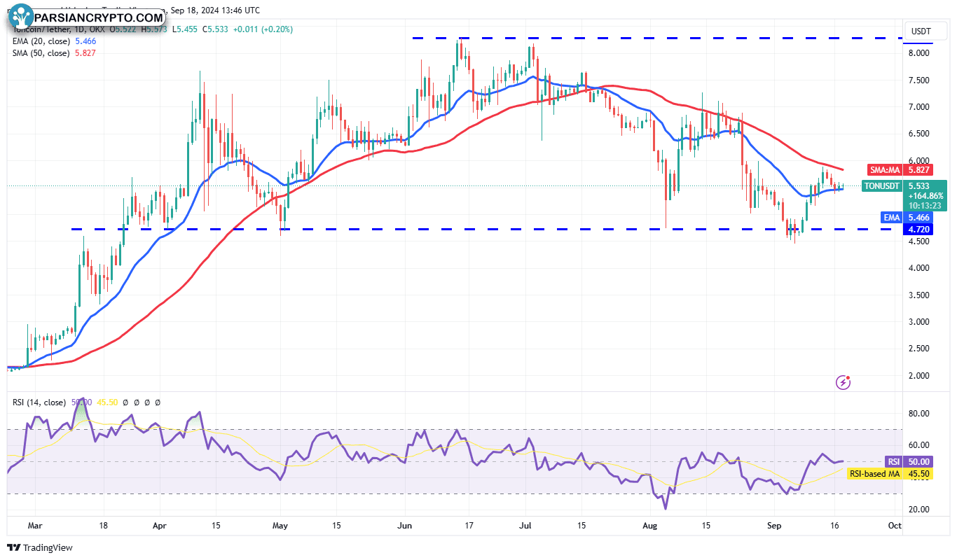Click the close value C5.533 in header
This screenshot has width=957, height=560.
[x=216, y=29]
